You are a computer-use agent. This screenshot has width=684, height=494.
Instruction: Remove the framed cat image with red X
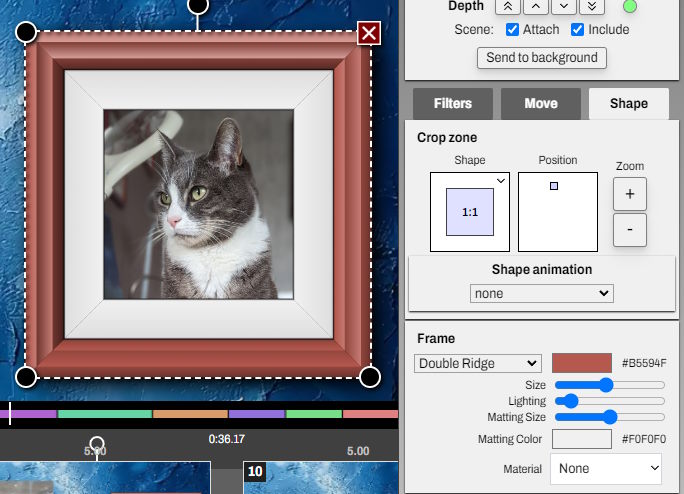coord(369,34)
